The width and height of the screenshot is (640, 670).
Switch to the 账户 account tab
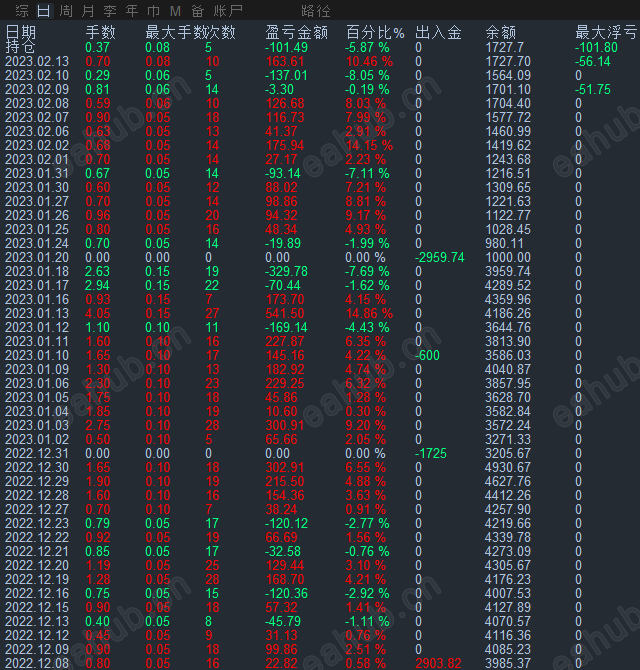tap(228, 11)
